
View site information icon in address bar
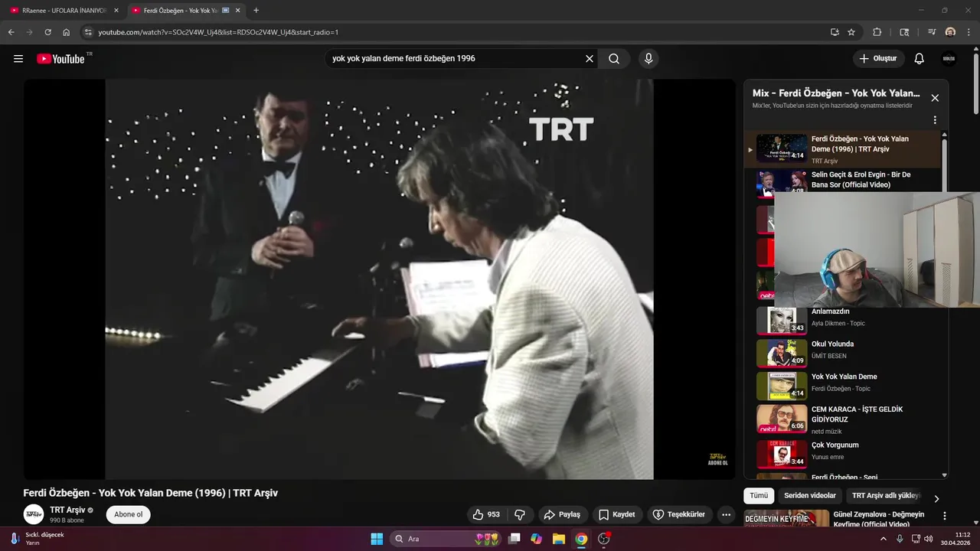[x=88, y=32]
